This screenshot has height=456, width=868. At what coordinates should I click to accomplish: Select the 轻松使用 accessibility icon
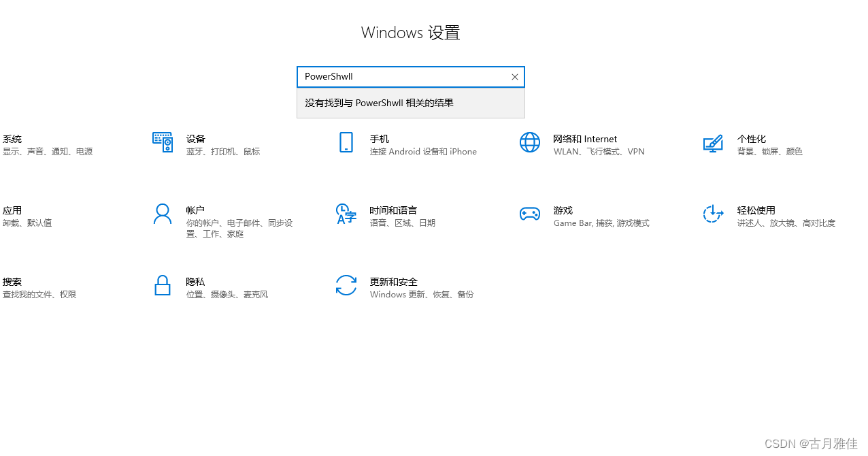(x=713, y=214)
